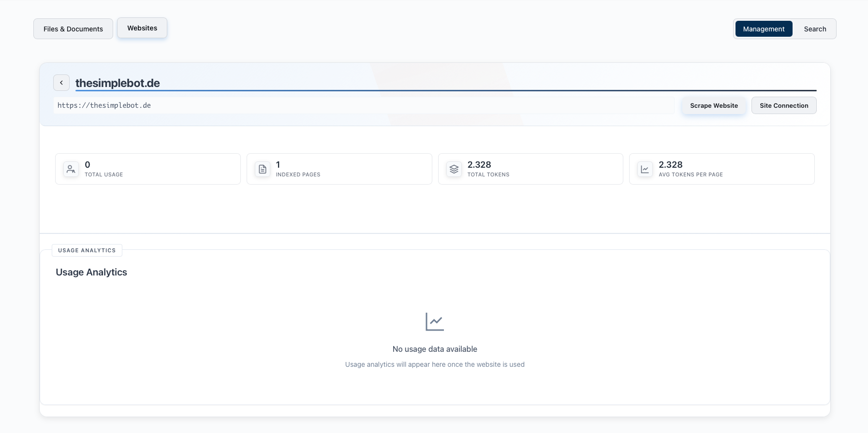Start scraping with Scrape Website button
Screen dimensions: 868x433
tap(714, 105)
